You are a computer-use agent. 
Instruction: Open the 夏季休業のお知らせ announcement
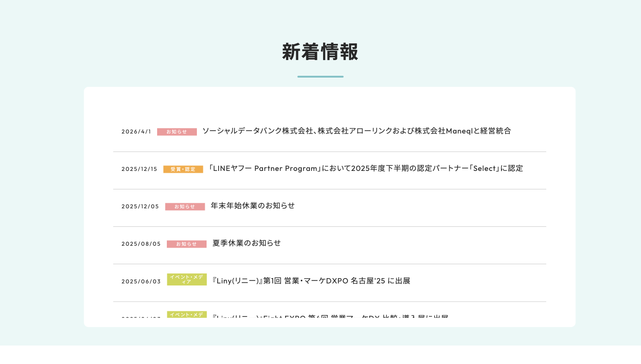click(246, 243)
